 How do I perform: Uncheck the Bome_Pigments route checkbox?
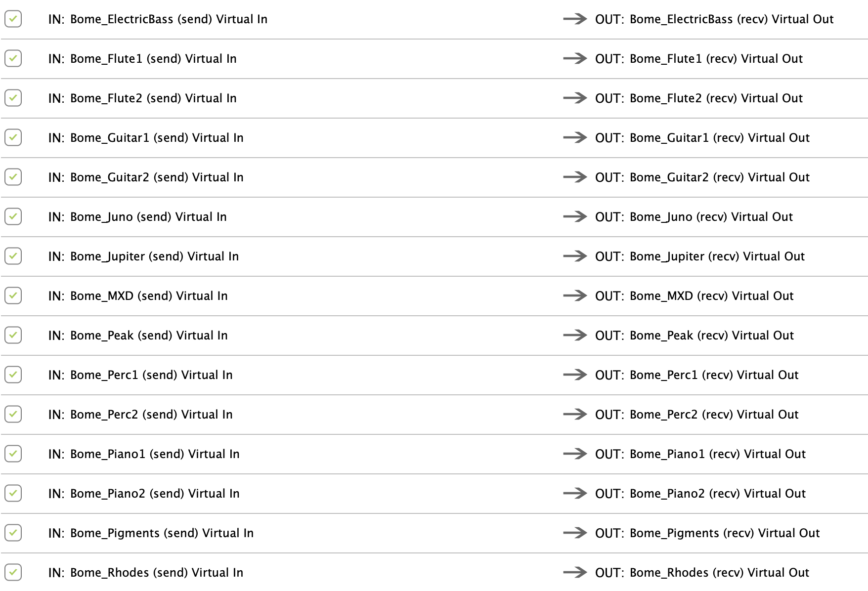13,533
